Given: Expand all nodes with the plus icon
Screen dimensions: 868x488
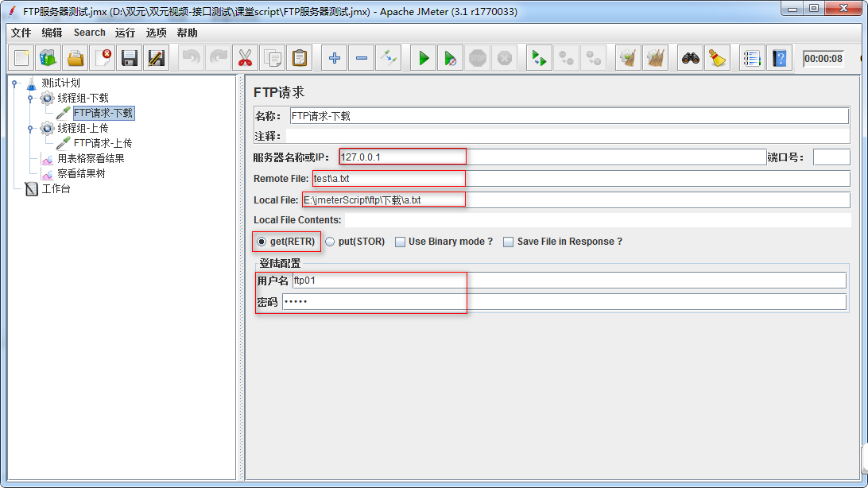Looking at the screenshot, I should point(335,58).
